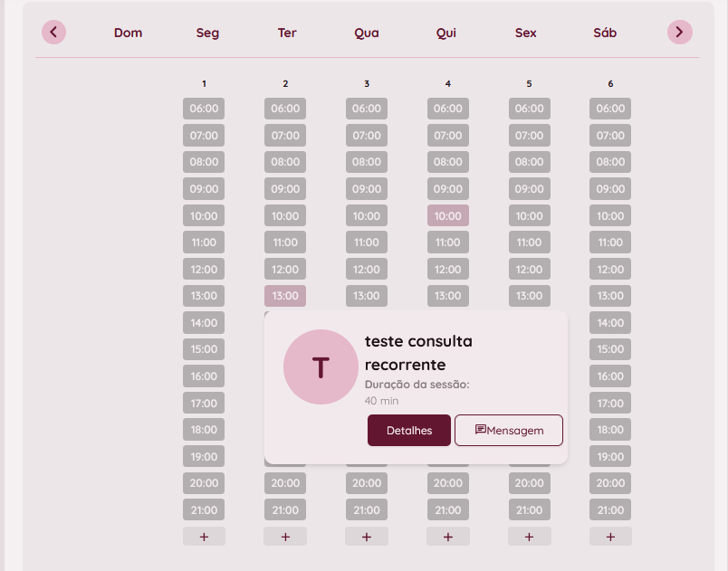Add time slot under Monday column
The width and height of the screenshot is (728, 571).
204,537
